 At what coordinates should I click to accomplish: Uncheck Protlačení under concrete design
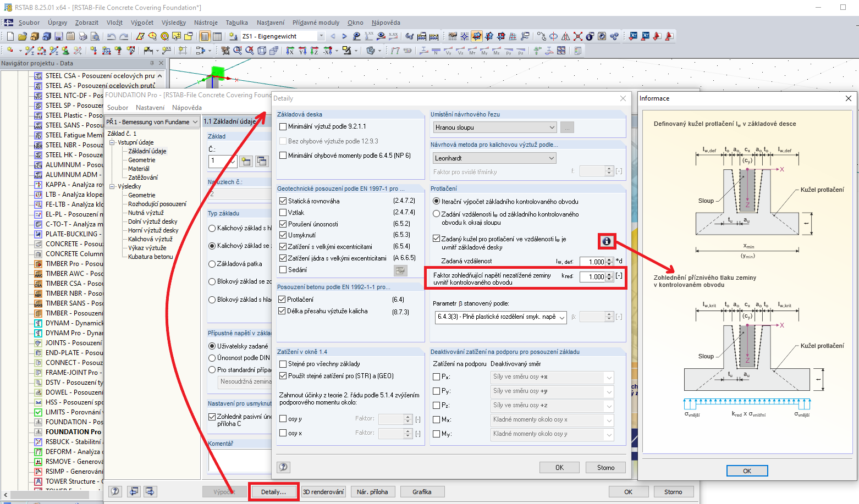pos(283,300)
